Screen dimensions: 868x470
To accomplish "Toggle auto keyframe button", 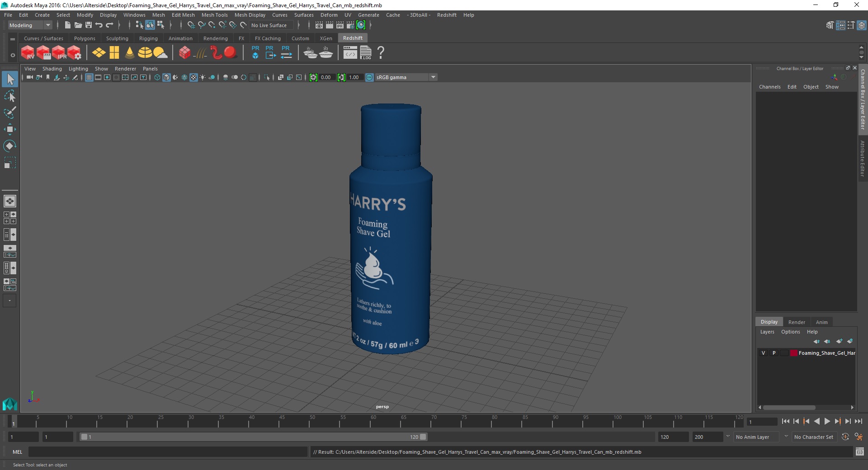I will pos(845,437).
